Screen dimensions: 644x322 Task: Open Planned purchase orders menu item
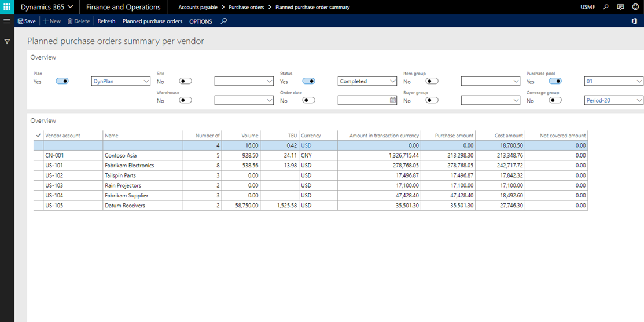click(x=152, y=21)
